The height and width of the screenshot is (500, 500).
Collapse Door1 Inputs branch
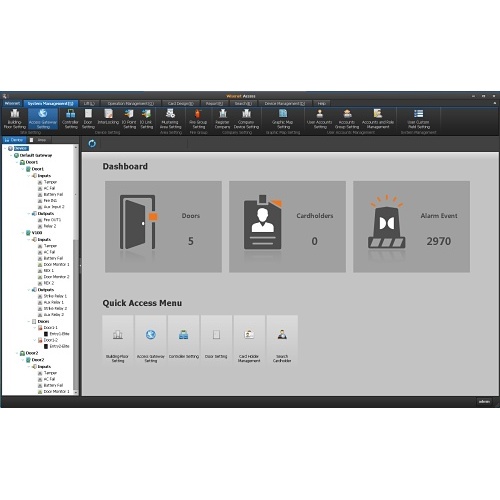29,176
